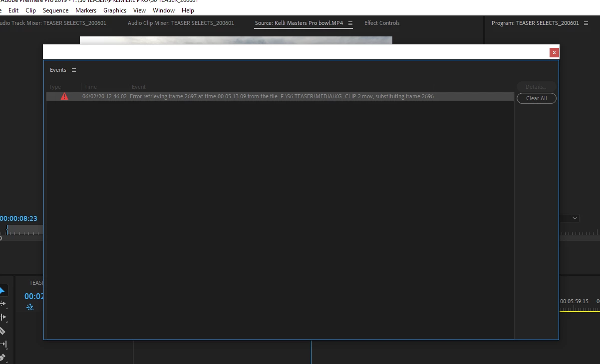Select the TEASER sequence timeline tab
The height and width of the screenshot is (364, 600).
click(x=36, y=283)
